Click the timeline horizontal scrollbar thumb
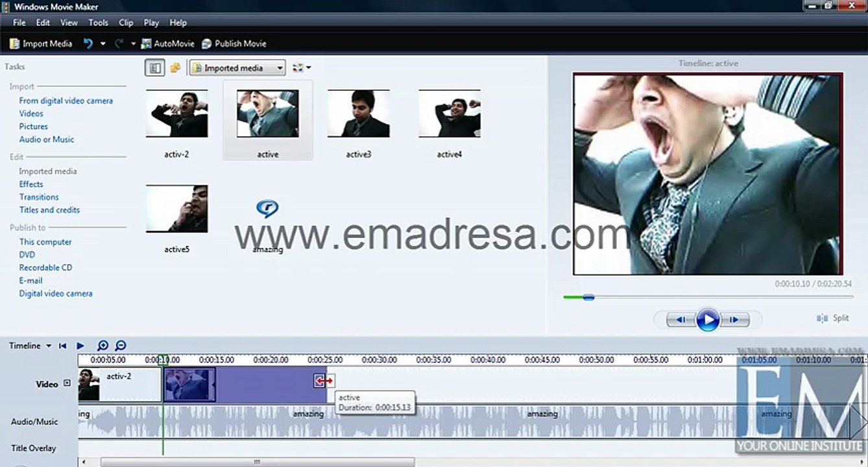 tap(257, 462)
